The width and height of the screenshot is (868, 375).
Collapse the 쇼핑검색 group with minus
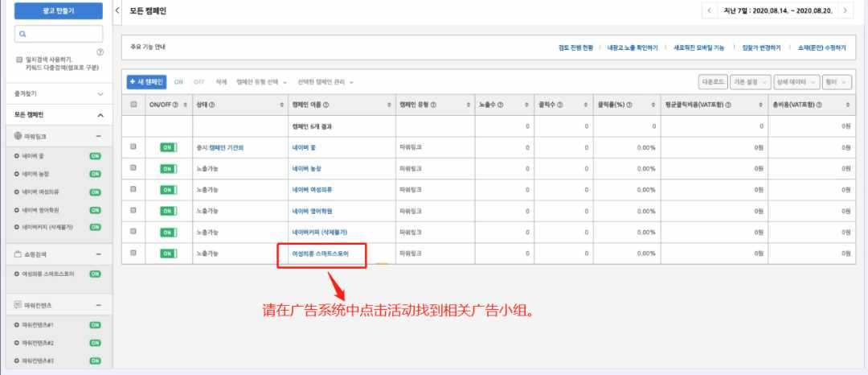(99, 254)
